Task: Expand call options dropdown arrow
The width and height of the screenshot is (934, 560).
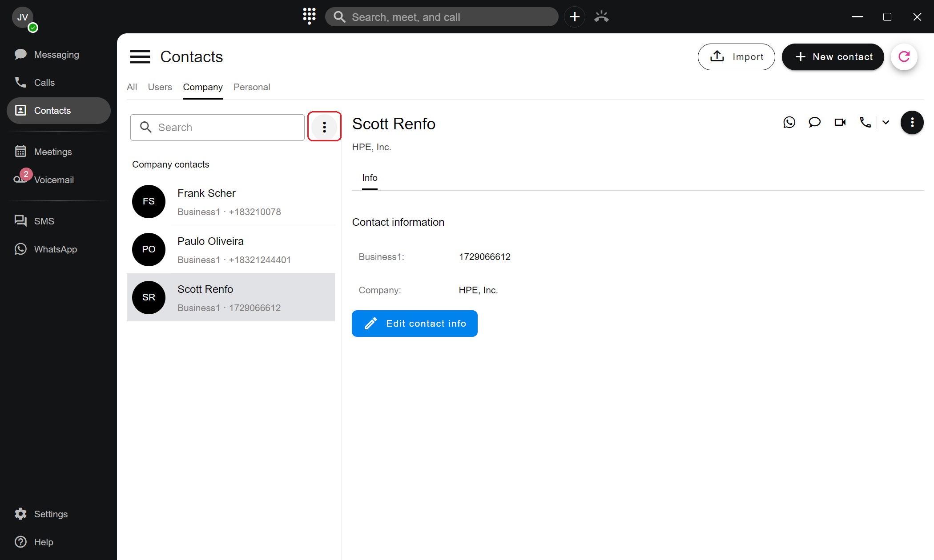Action: coord(886,122)
